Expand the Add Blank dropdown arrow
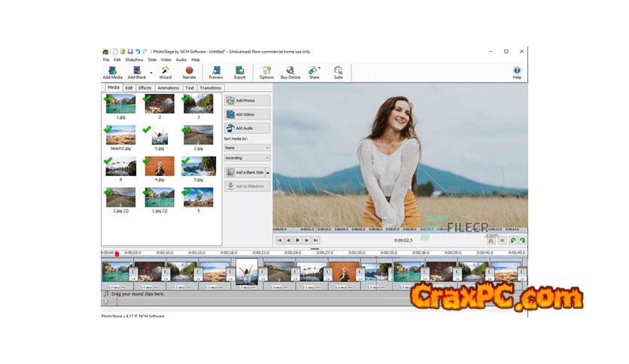629x364 pixels. tap(151, 73)
